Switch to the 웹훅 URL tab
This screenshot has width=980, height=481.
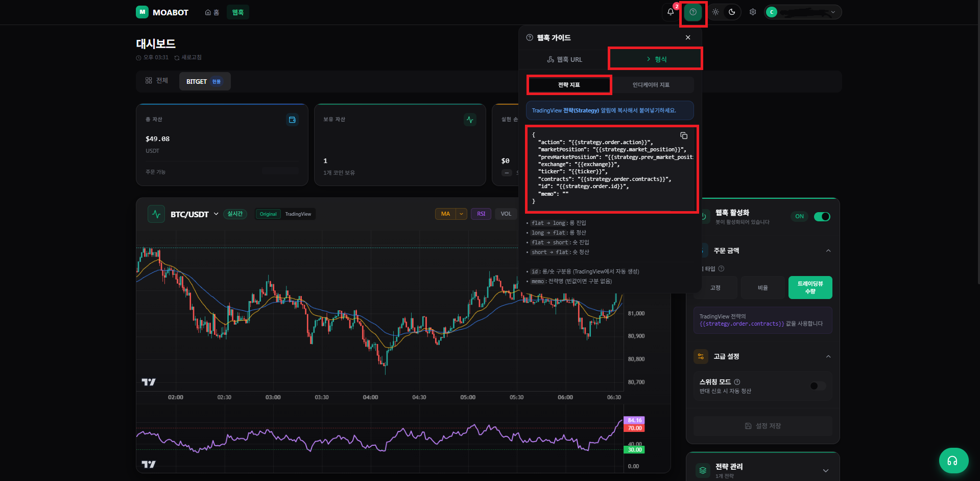[564, 59]
